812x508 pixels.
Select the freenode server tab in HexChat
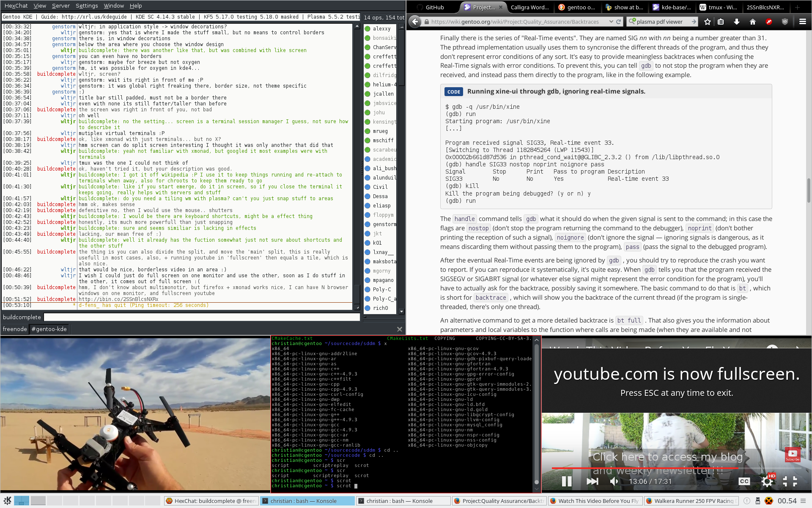[15, 329]
